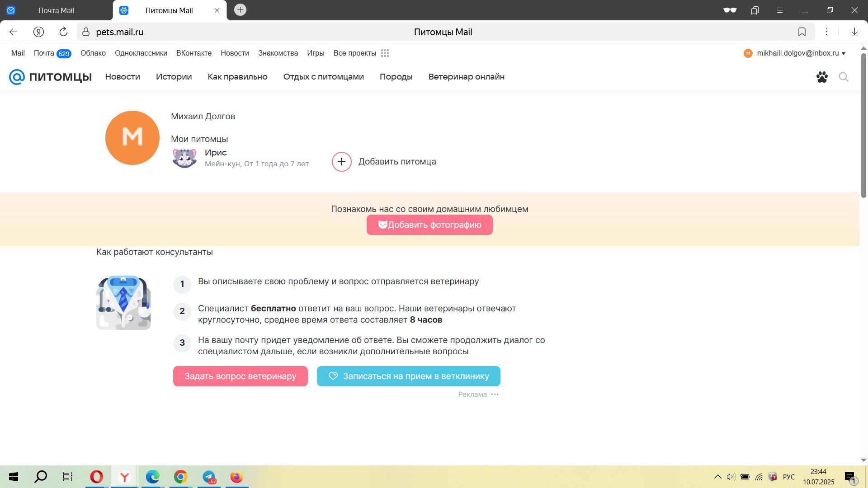Image resolution: width=868 pixels, height=488 pixels.
Task: Select the Питомцы Mail tab
Action: tap(169, 10)
